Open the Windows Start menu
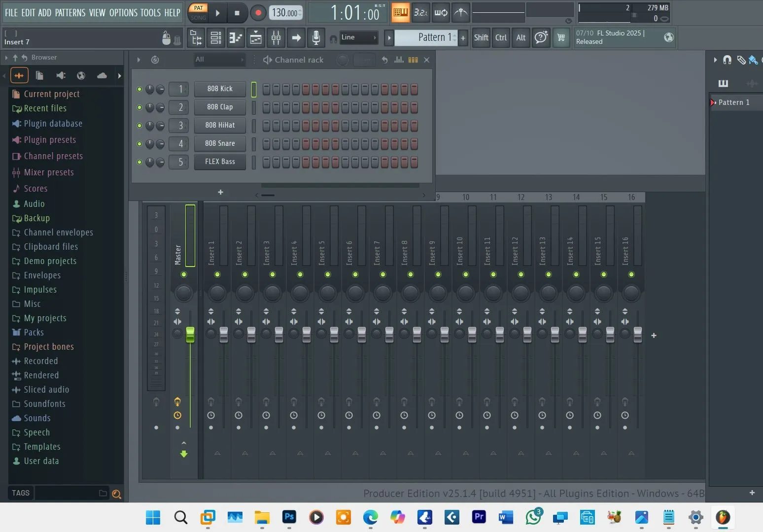 pyautogui.click(x=153, y=517)
